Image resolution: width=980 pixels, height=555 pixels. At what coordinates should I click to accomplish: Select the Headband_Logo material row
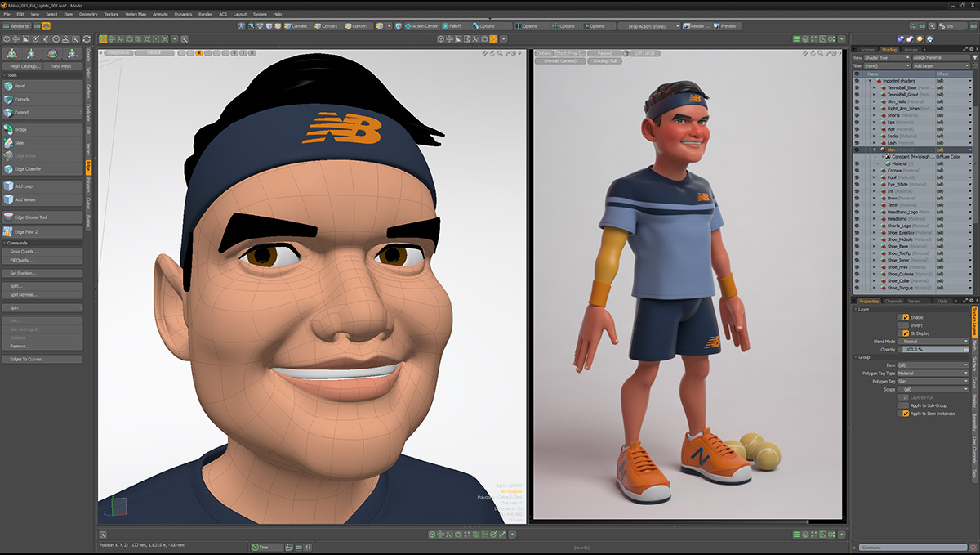[x=913, y=212]
